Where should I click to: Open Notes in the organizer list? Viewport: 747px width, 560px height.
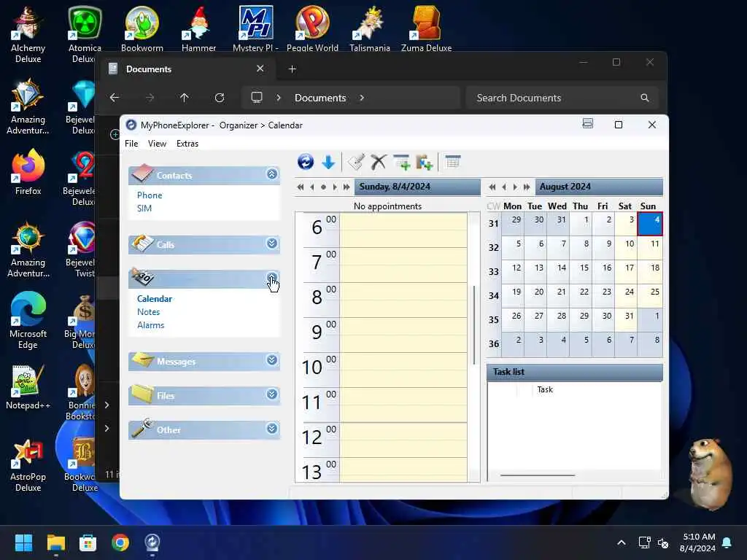tap(148, 312)
